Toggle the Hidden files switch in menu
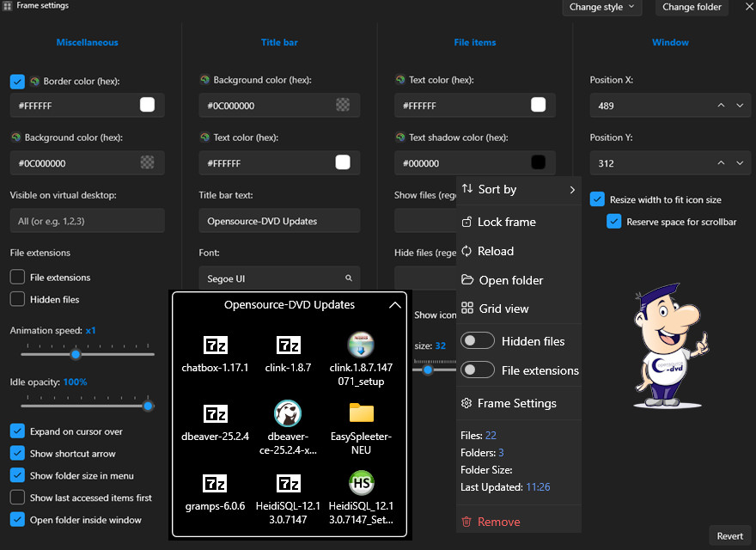This screenshot has height=550, width=756. [x=478, y=341]
